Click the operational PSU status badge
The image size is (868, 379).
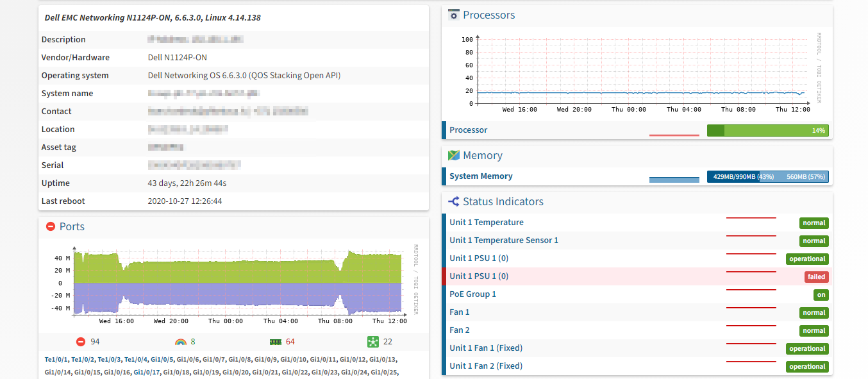pos(807,259)
